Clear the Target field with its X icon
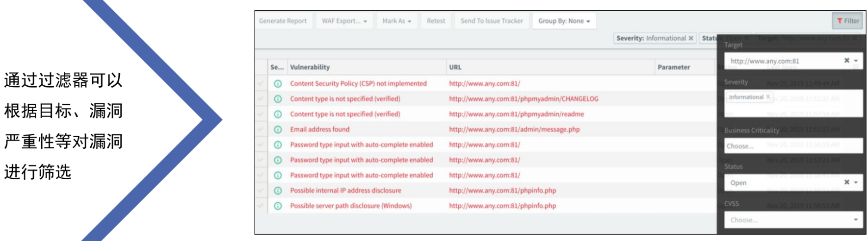 (846, 61)
